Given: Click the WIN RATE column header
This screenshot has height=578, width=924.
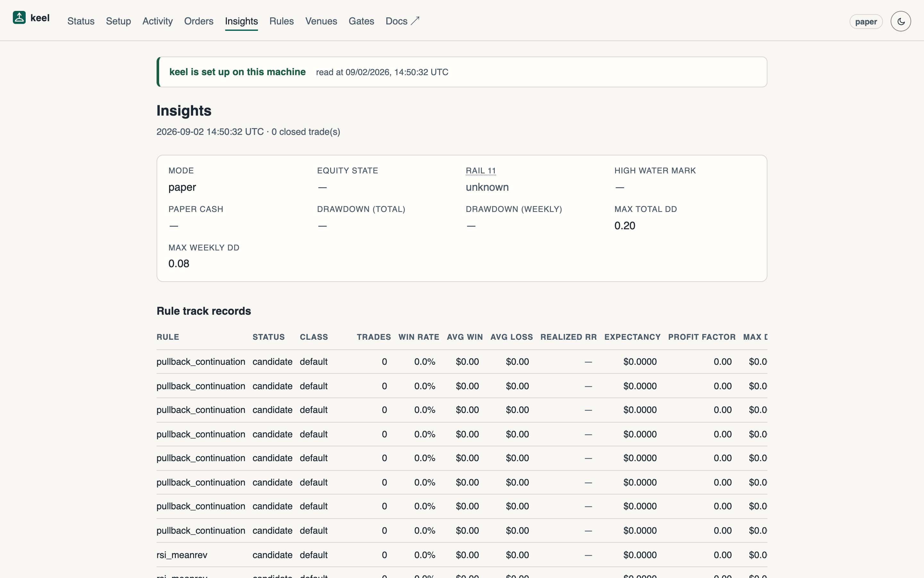Looking at the screenshot, I should coord(419,337).
